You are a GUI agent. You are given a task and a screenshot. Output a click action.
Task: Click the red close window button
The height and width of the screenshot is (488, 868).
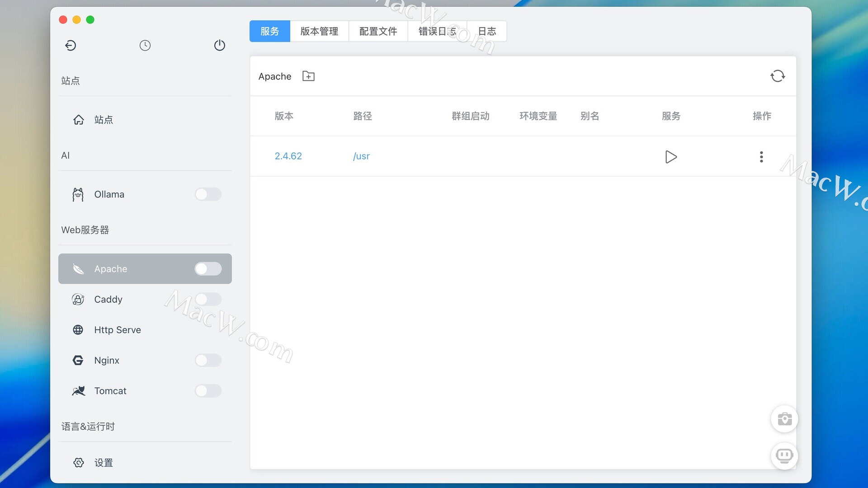tap(63, 19)
